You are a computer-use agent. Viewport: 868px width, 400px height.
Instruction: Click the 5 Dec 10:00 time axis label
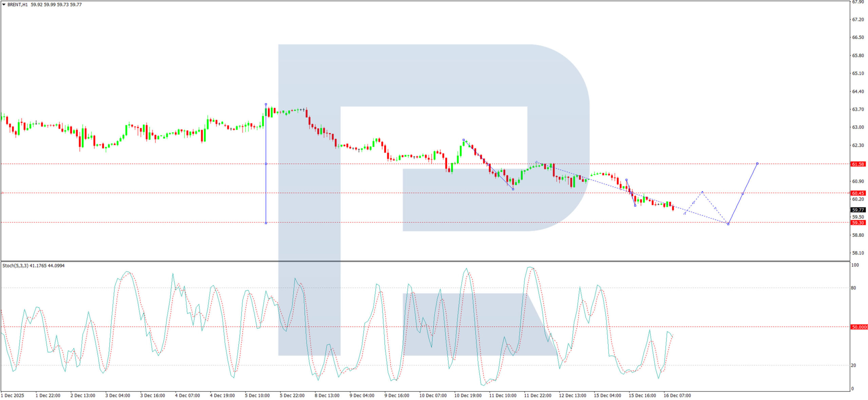tap(257, 396)
